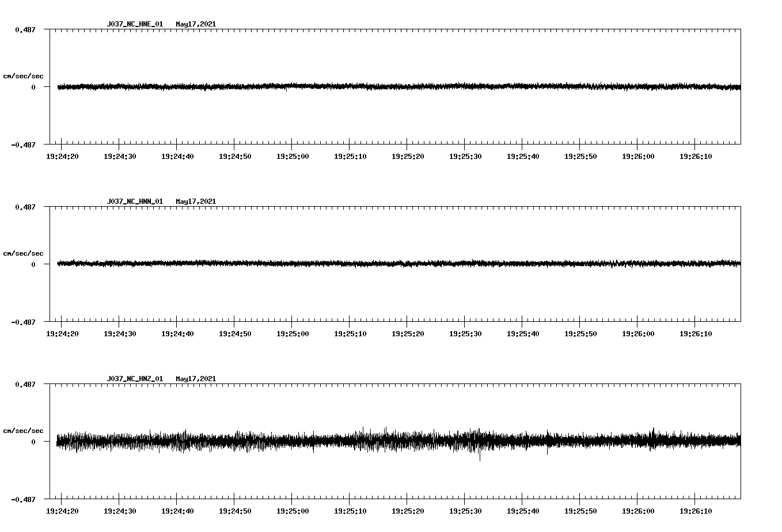Click the 19:24:20 time tick on the HNE axis
Image resolution: width=782 pixels, height=532 pixels.
coord(63,155)
